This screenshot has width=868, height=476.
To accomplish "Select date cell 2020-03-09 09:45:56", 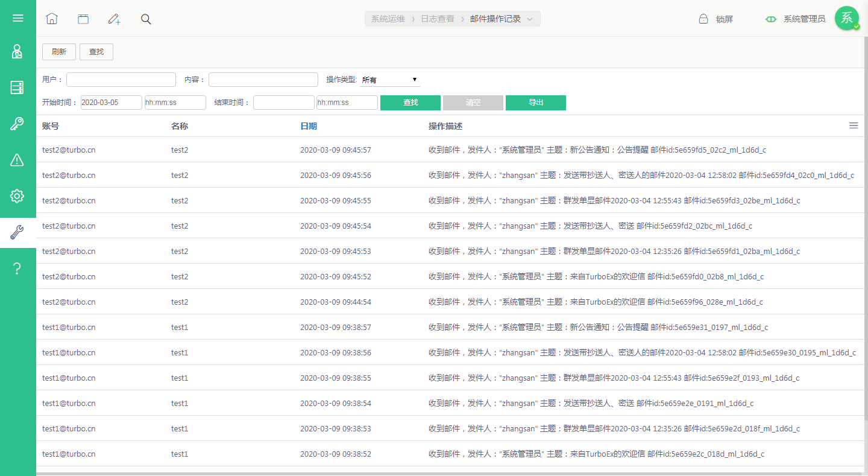I will tap(336, 176).
